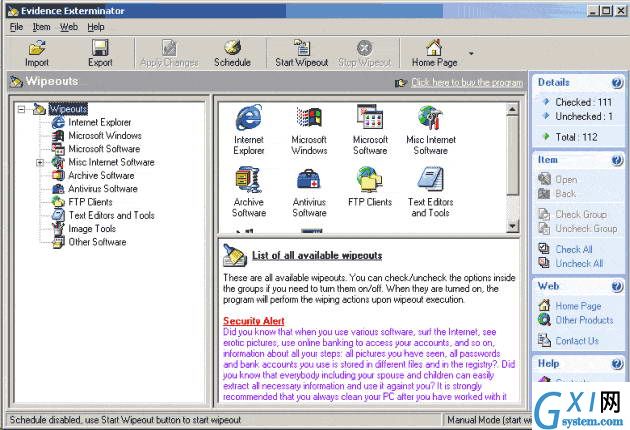Select Archive Software in the tree
The width and height of the screenshot is (630, 430).
(x=101, y=175)
